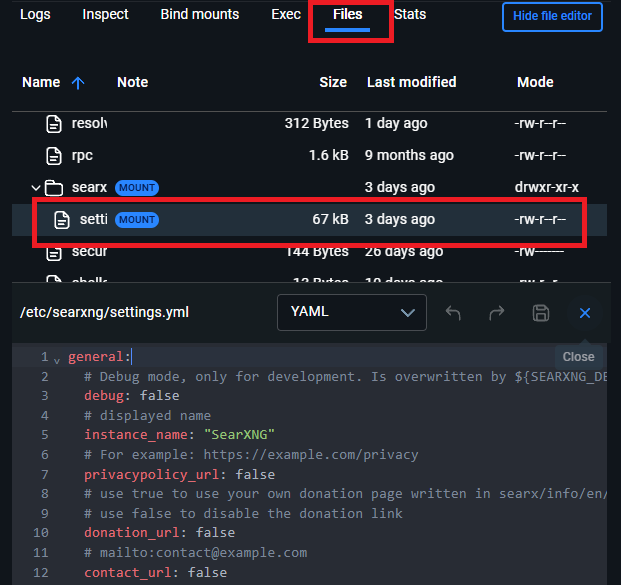
Task: Click the contact_url: false line
Action: [155, 573]
